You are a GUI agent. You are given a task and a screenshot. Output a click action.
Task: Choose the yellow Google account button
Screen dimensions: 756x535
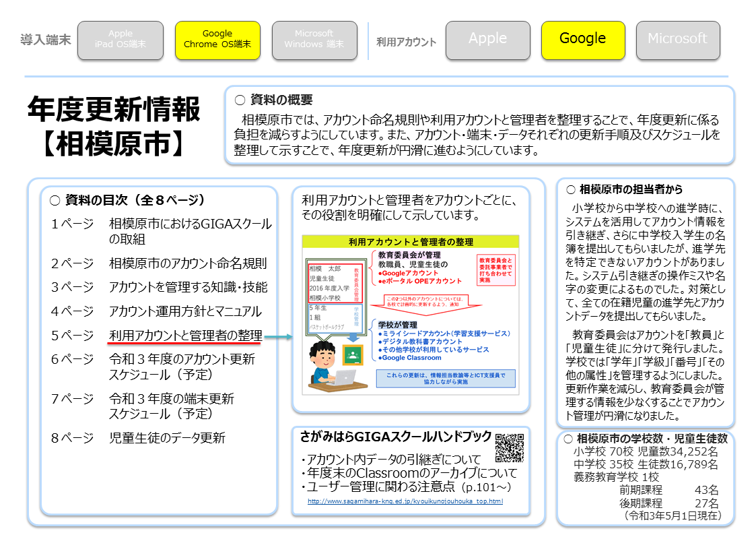(582, 39)
